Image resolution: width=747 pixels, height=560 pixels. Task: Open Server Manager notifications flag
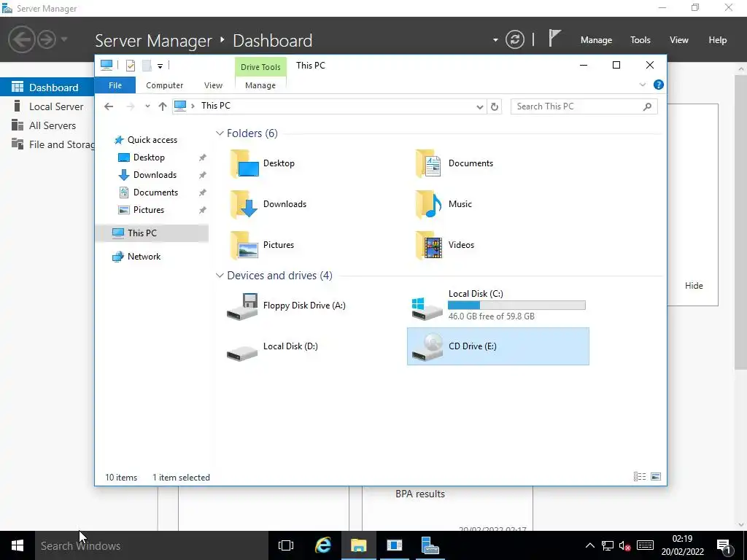(554, 38)
